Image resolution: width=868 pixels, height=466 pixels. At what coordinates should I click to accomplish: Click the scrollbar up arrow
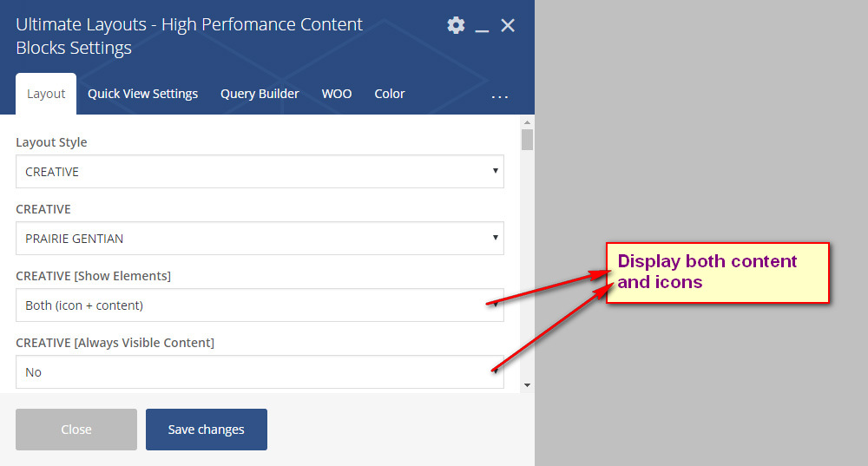527,122
